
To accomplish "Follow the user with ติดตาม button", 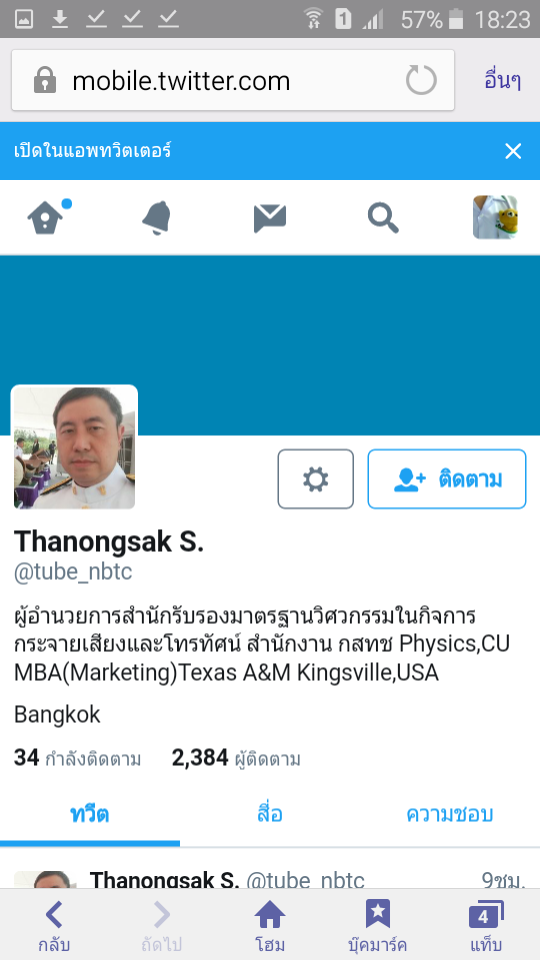I will [x=447, y=479].
